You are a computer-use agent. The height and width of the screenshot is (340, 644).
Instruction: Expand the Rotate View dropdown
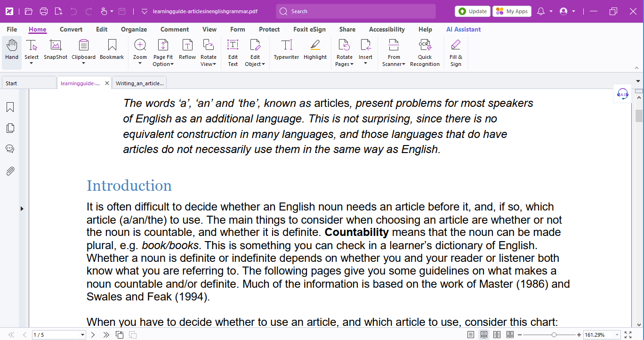[215, 65]
